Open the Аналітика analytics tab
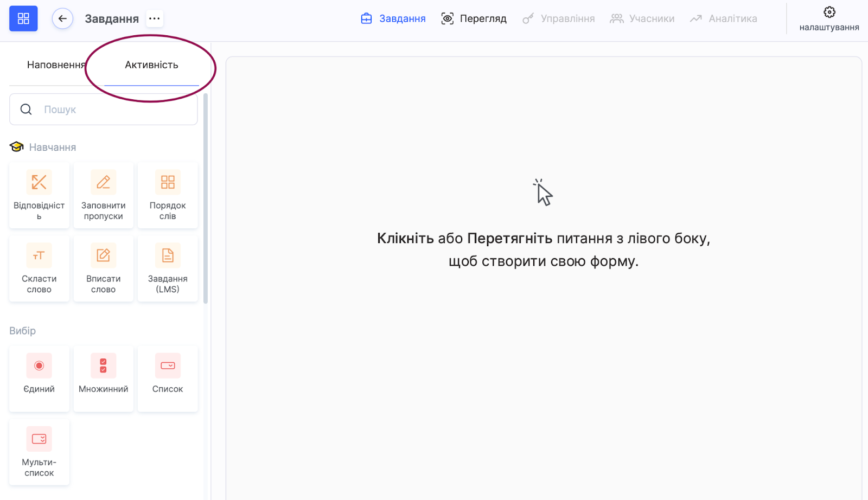The height and width of the screenshot is (500, 868). 724,18
